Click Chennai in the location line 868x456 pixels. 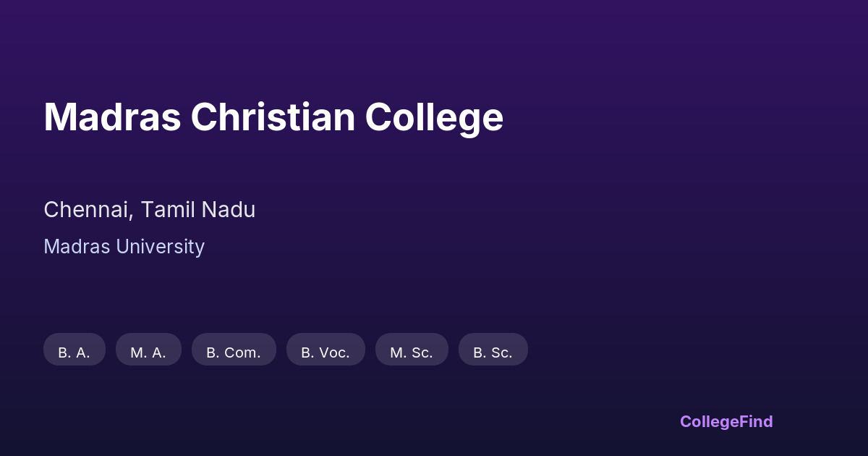[87, 210]
